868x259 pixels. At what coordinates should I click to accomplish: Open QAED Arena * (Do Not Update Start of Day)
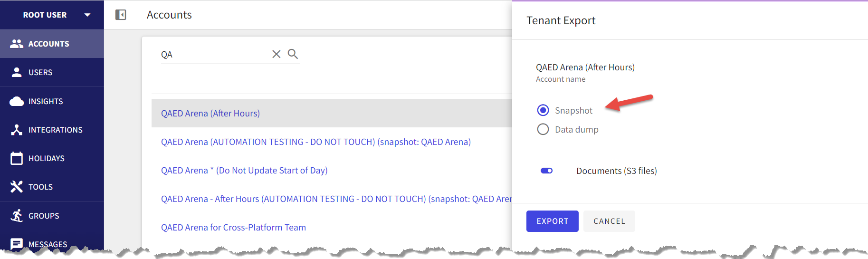click(x=244, y=170)
